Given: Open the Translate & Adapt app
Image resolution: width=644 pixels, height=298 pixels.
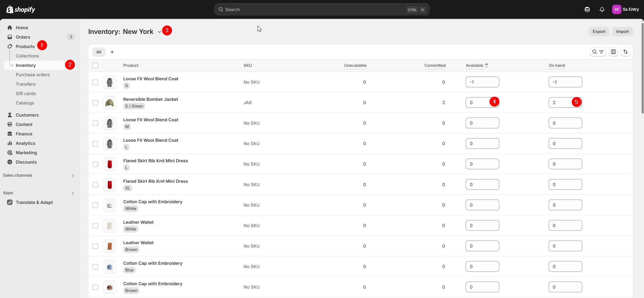Looking at the screenshot, I should click(34, 202).
